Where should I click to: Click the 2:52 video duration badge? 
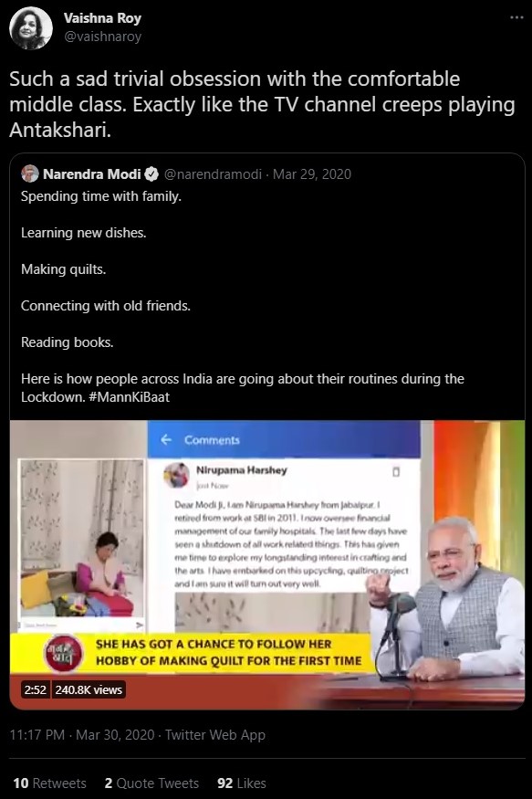tap(35, 690)
